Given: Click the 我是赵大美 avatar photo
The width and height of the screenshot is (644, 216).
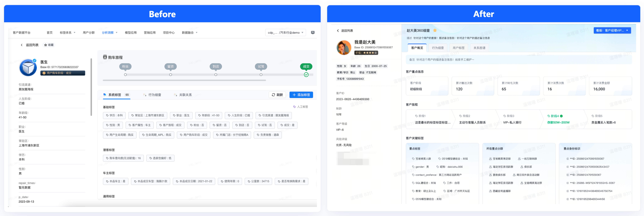Looking at the screenshot, I should point(344,47).
